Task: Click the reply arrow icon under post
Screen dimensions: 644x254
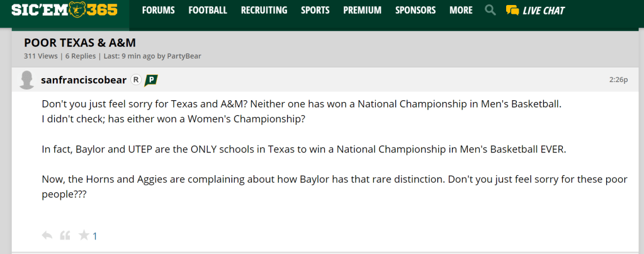Action: tap(47, 235)
